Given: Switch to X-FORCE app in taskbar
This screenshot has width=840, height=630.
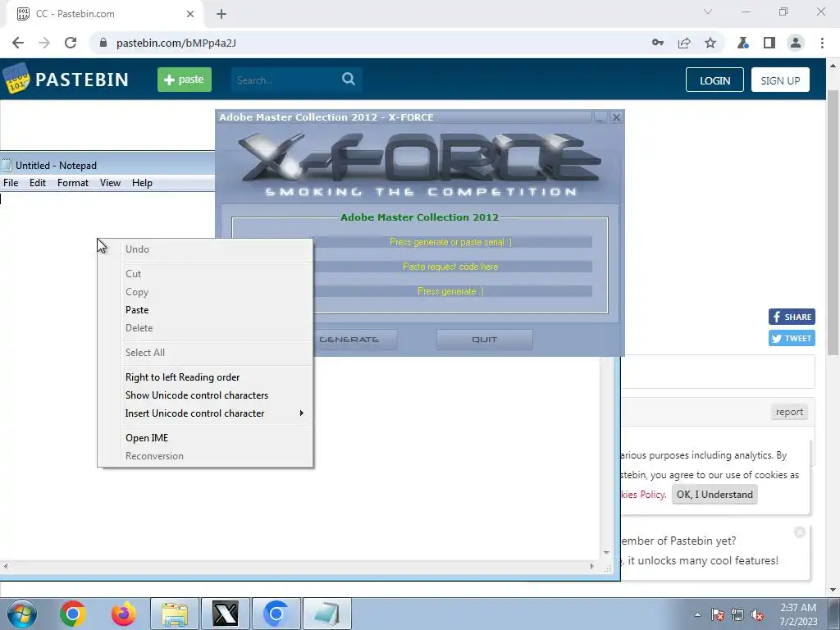Looking at the screenshot, I should coord(226,614).
